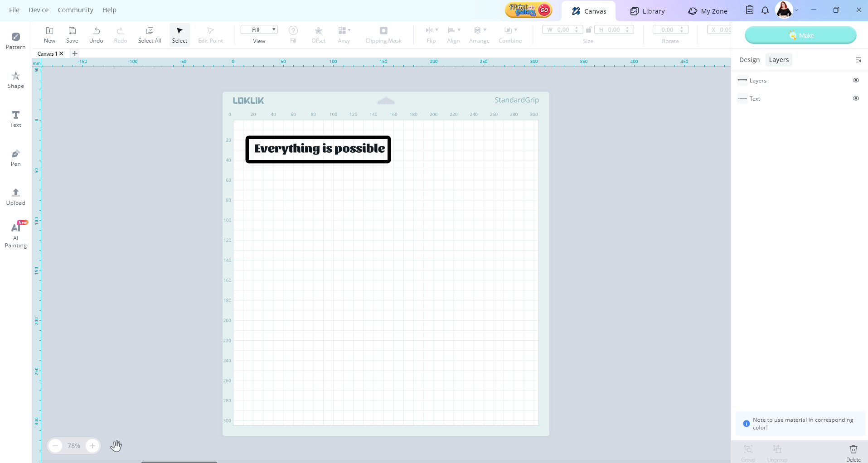The height and width of the screenshot is (463, 868).
Task: Switch to the Design tab
Action: (749, 60)
